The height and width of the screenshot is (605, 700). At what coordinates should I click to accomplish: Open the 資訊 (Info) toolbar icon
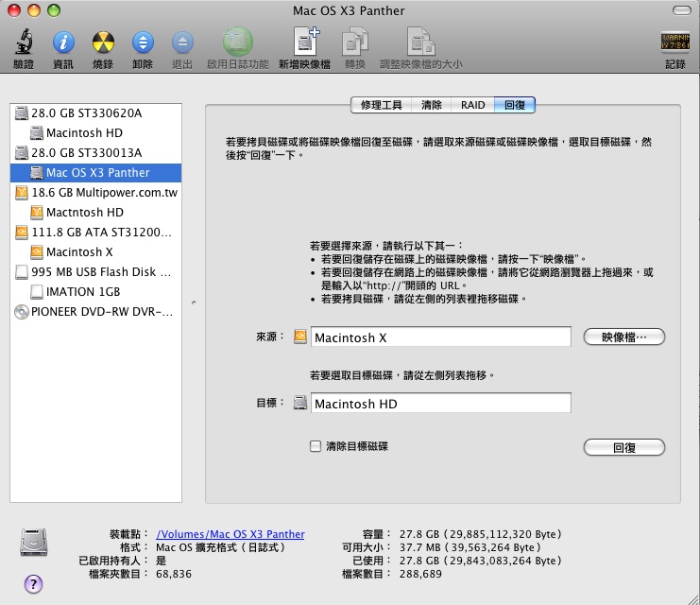[63, 43]
